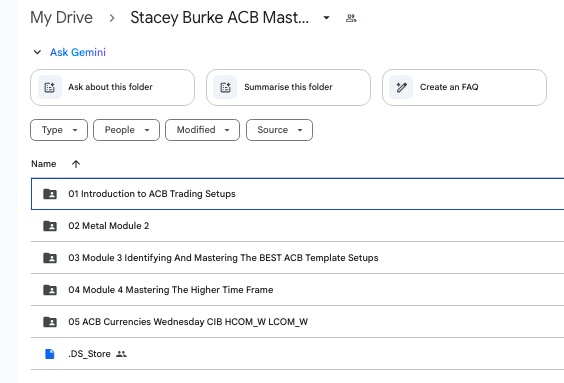
Task: Click the Name column header
Action: point(44,164)
